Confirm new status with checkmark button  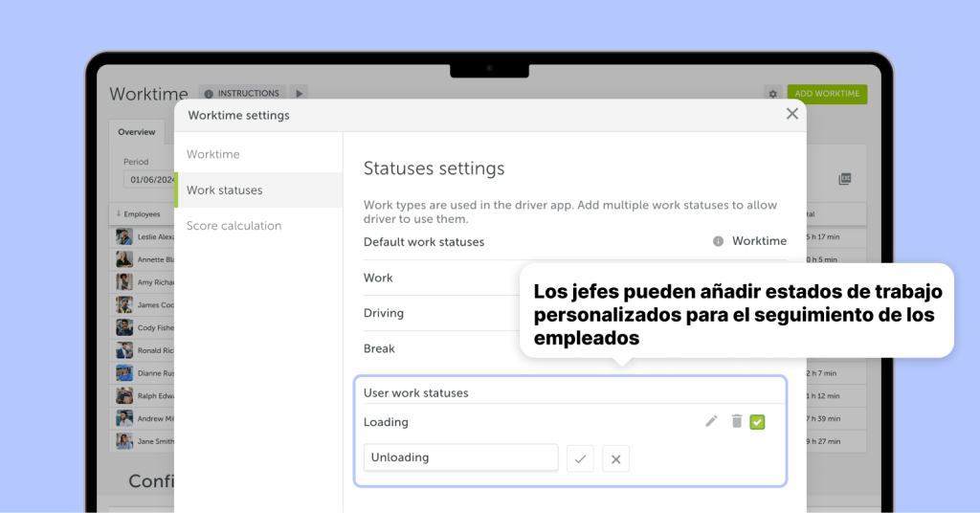pyautogui.click(x=580, y=458)
